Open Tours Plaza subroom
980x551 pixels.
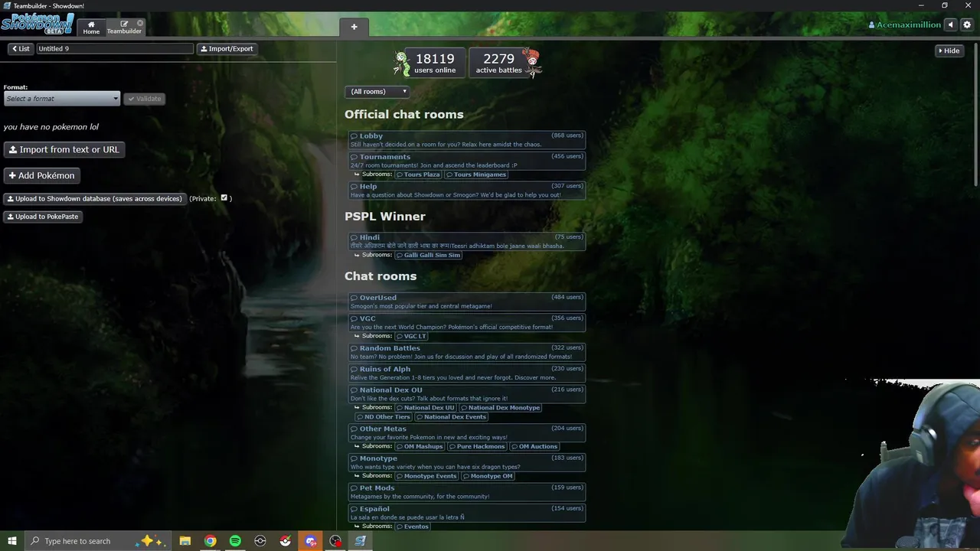[419, 174]
